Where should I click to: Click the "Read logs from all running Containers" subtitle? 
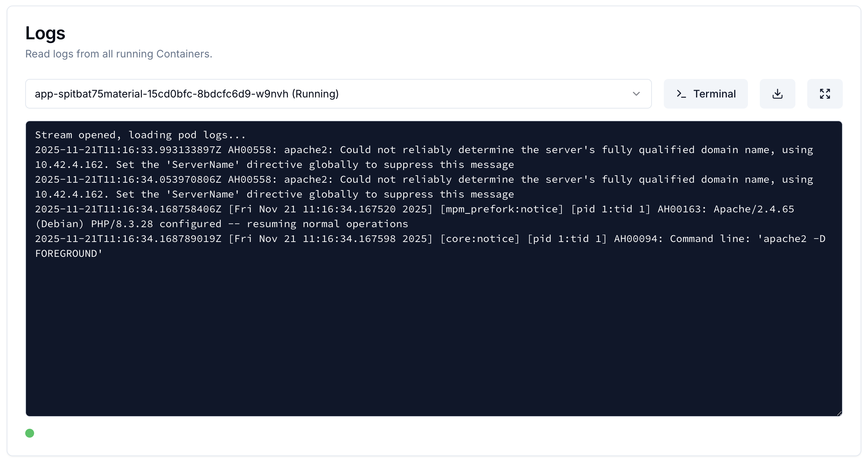[x=119, y=54]
